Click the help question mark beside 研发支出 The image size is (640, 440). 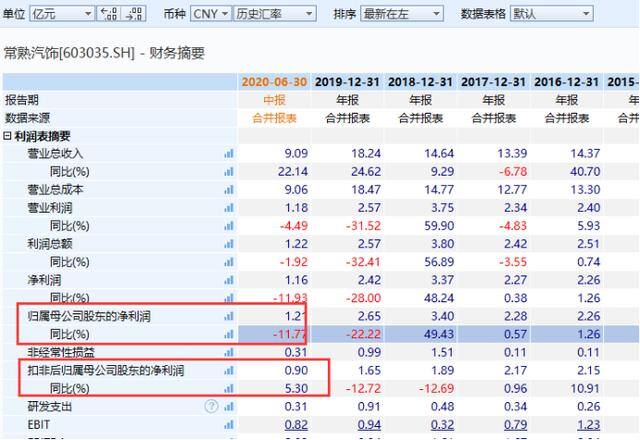(x=211, y=407)
